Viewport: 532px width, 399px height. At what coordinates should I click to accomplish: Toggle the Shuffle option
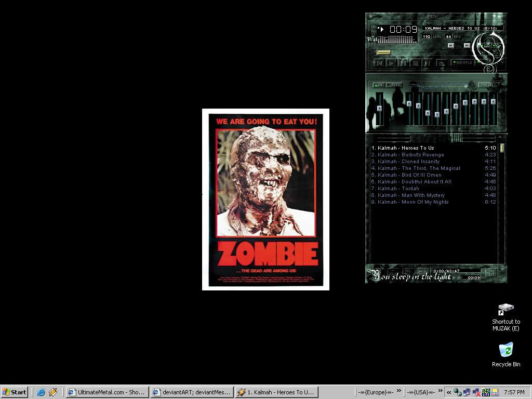pyautogui.click(x=463, y=63)
